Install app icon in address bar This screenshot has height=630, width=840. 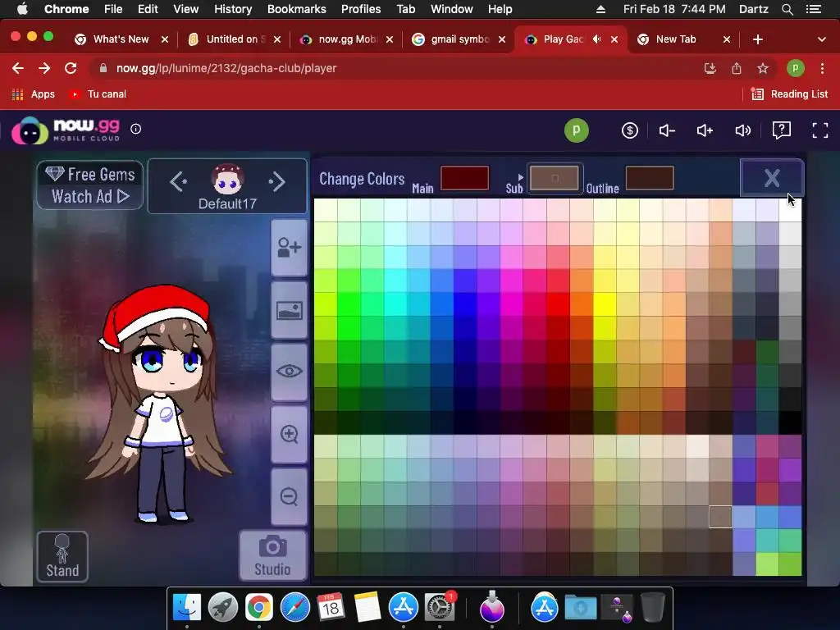(x=710, y=68)
